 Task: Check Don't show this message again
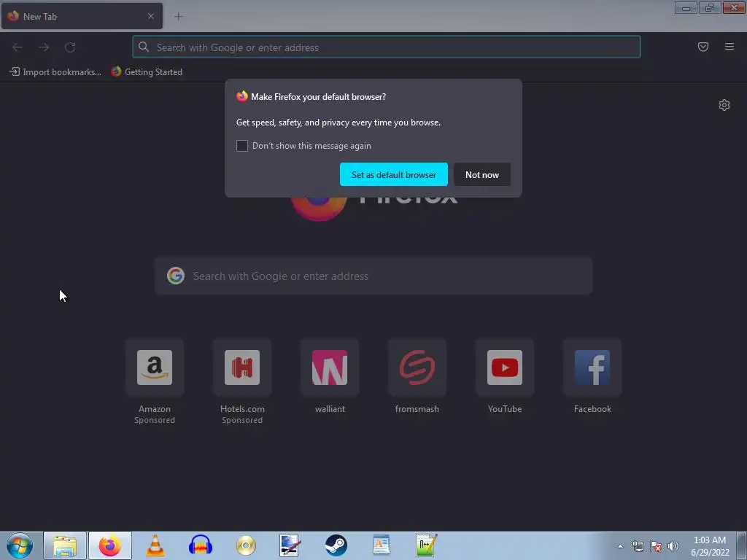pos(242,146)
